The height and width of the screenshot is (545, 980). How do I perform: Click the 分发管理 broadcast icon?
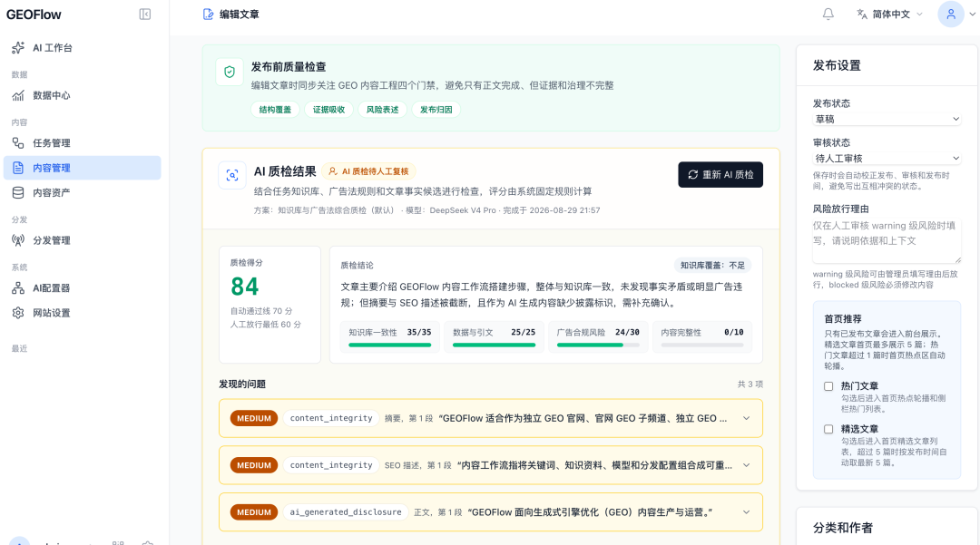point(18,240)
